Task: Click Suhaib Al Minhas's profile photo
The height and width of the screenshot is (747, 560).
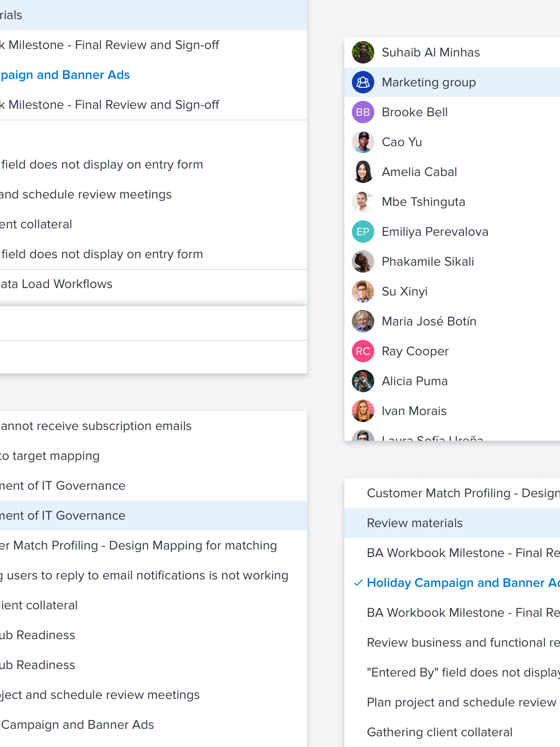Action: tap(363, 52)
